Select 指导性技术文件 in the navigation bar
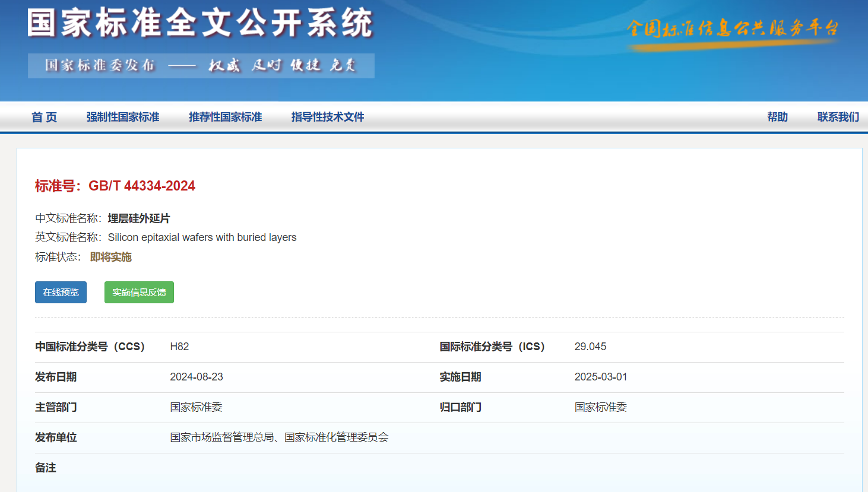This screenshot has width=868, height=492. [x=327, y=118]
